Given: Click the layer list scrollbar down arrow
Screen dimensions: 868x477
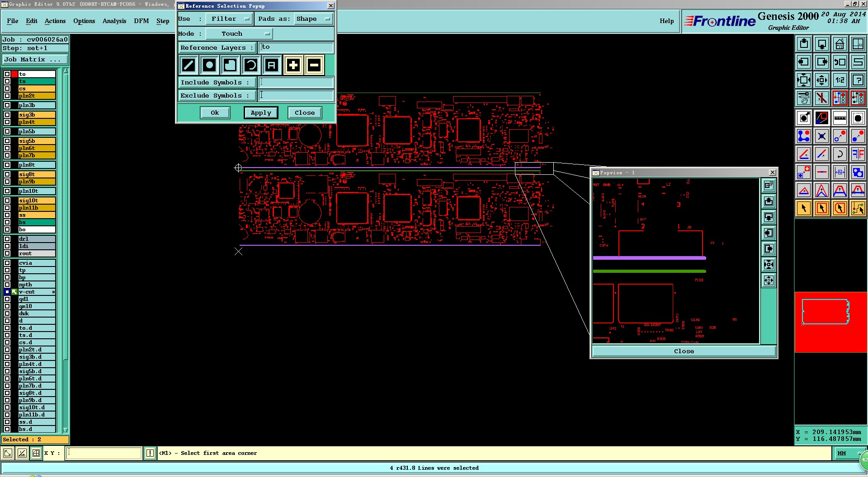Looking at the screenshot, I should (x=66, y=430).
